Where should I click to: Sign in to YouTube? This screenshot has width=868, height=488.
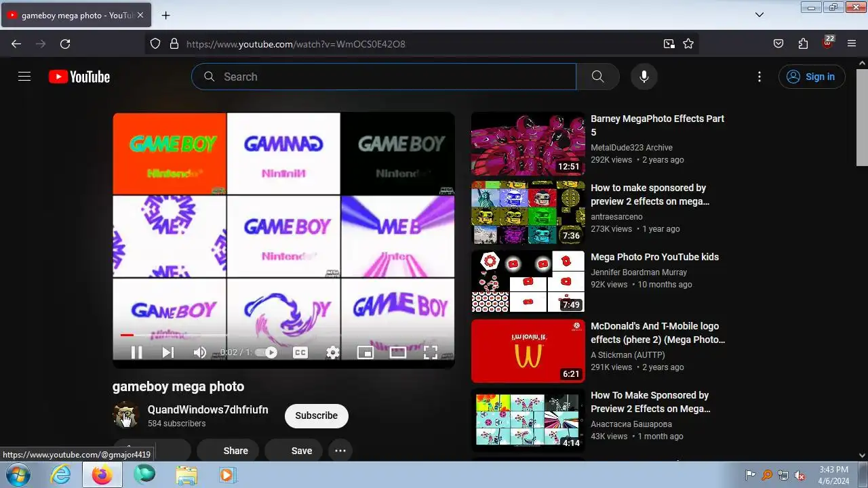812,77
